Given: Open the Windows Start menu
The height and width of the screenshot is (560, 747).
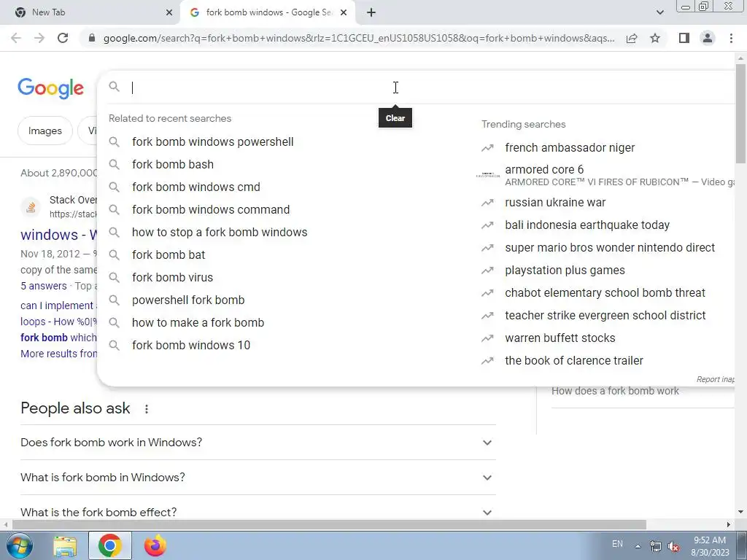Looking at the screenshot, I should click(19, 545).
